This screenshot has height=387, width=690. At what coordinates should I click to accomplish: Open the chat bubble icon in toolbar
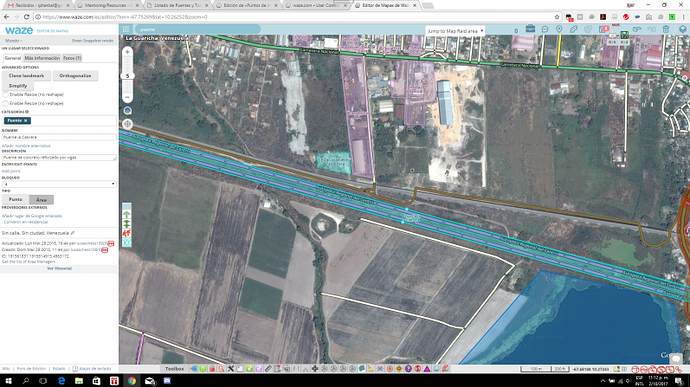pyautogui.click(x=545, y=29)
